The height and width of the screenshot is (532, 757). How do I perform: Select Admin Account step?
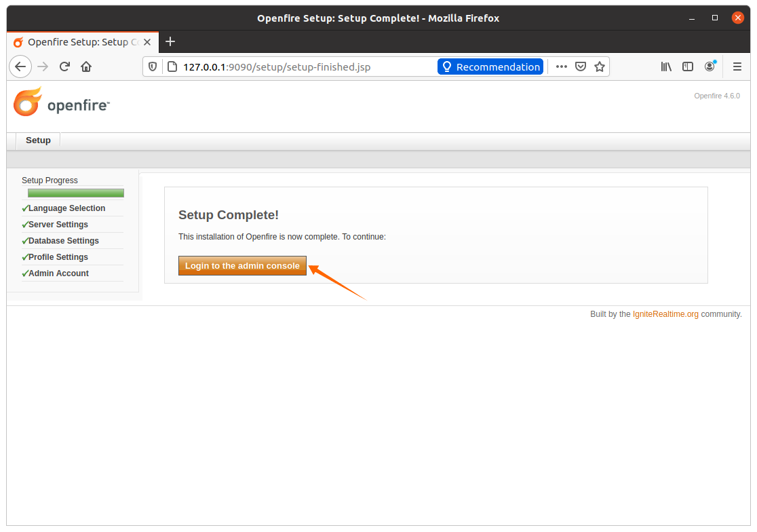(x=58, y=273)
